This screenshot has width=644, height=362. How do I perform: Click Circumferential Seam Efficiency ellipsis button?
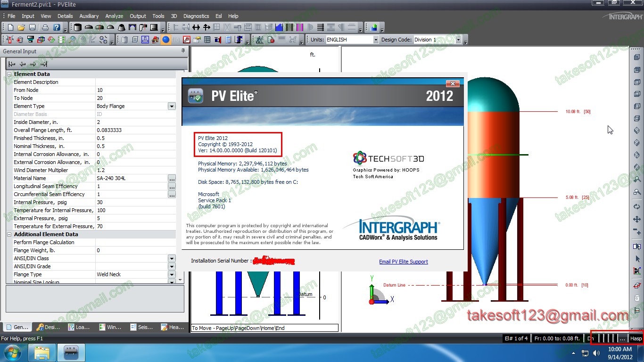point(172,195)
